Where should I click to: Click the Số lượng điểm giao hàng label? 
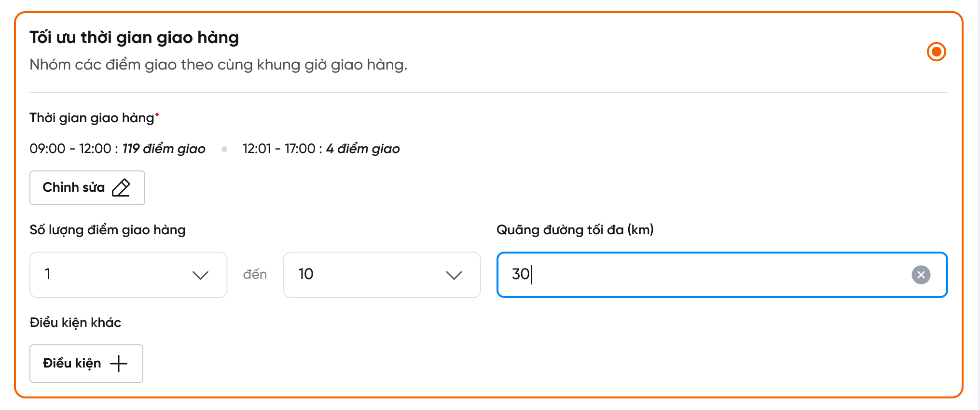(x=108, y=230)
